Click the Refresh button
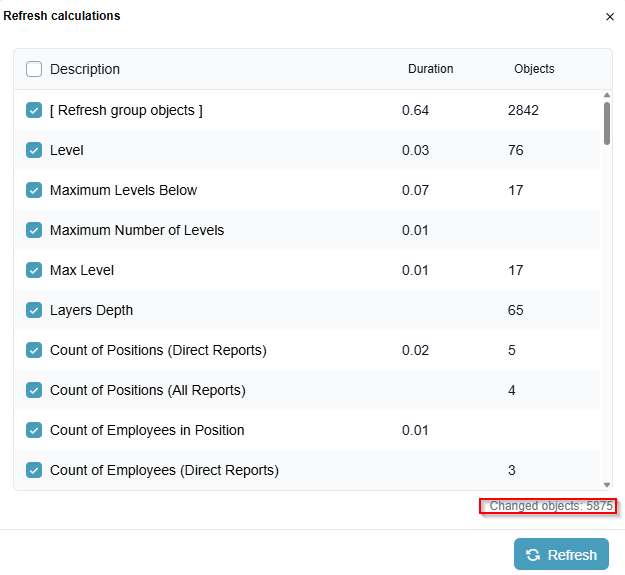The width and height of the screenshot is (625, 575). click(x=561, y=555)
